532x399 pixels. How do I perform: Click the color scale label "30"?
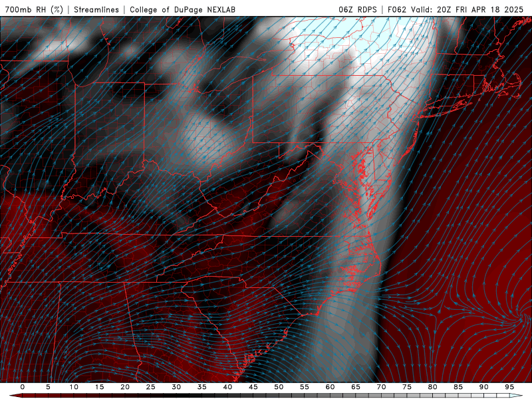click(176, 387)
